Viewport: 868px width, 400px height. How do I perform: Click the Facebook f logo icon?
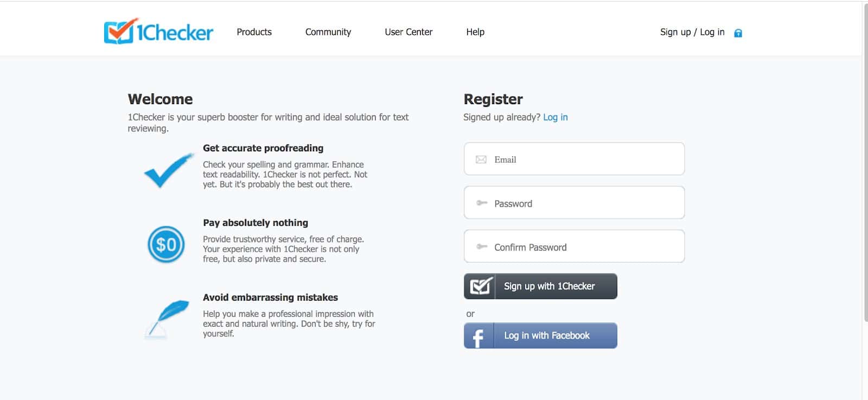tap(478, 336)
